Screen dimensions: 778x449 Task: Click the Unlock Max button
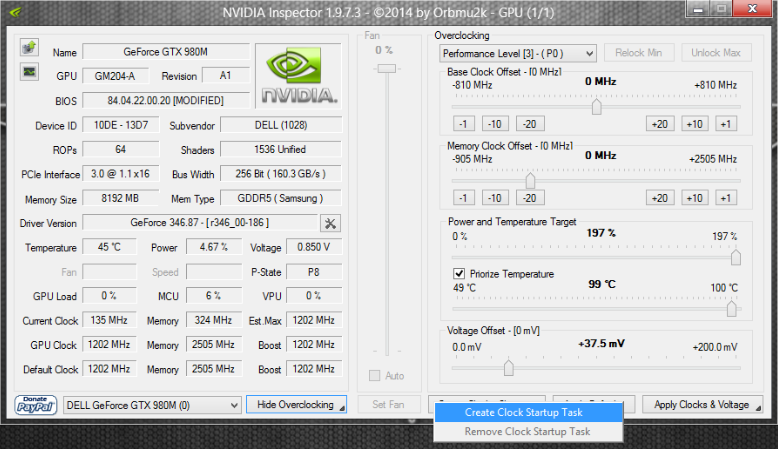[716, 53]
